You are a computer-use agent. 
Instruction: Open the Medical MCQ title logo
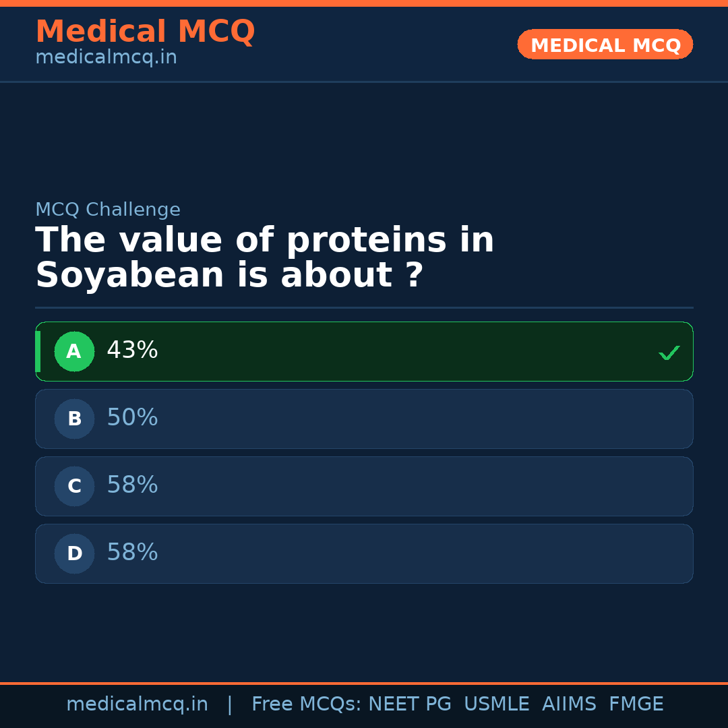[x=145, y=32]
